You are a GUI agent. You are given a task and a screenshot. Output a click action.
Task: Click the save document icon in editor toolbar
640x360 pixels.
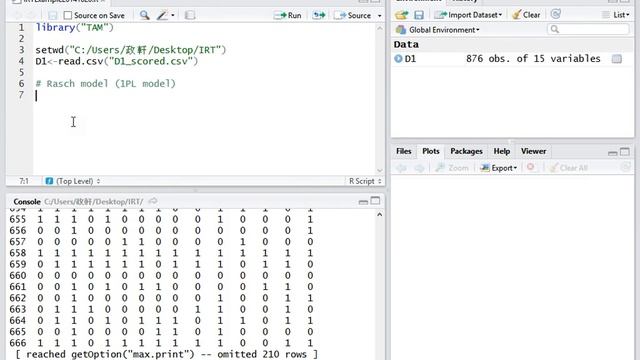pos(52,15)
